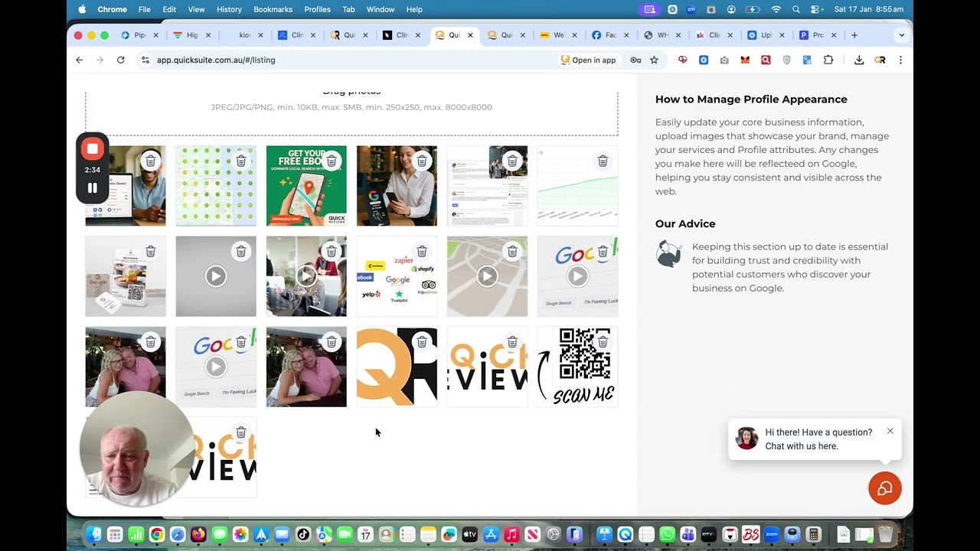Delete the map video thumbnail
This screenshot has width=980, height=551.
(x=512, y=252)
